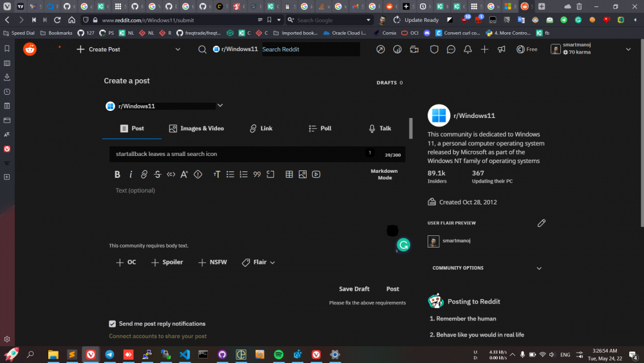Open the Flair dropdown
The width and height of the screenshot is (644, 363).
(x=259, y=262)
